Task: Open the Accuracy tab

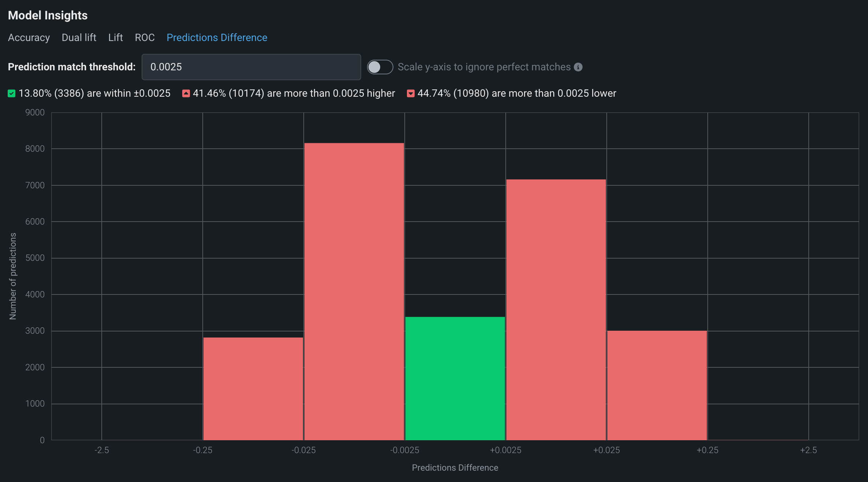Action: point(29,38)
